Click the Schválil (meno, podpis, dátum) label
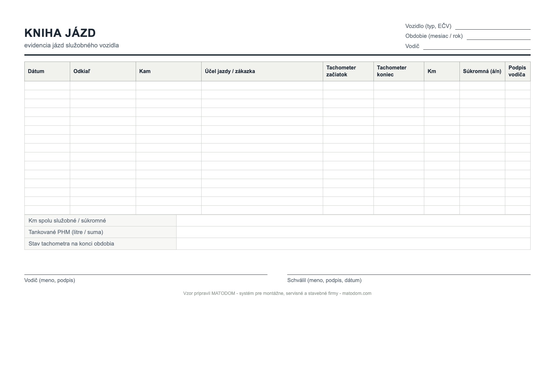 (x=324, y=280)
